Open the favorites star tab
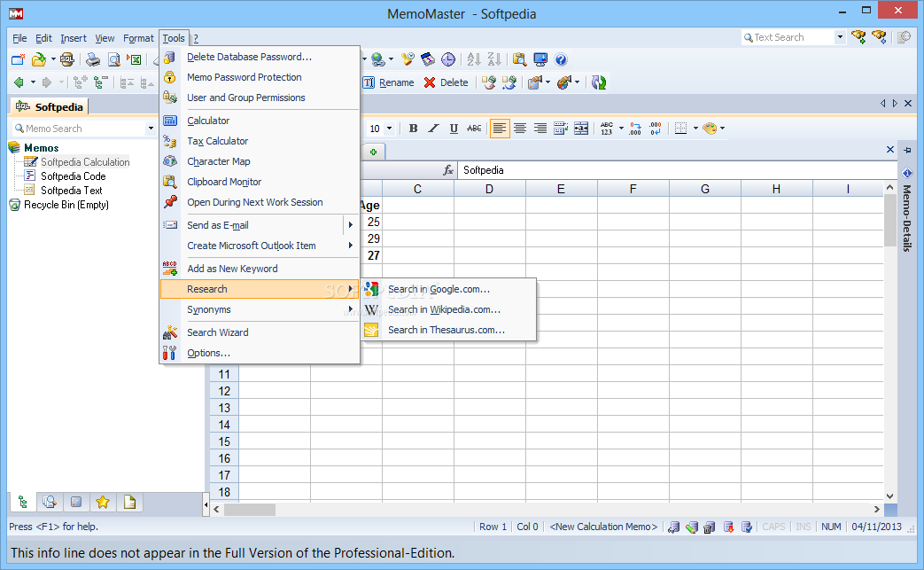This screenshot has width=924, height=570. (x=103, y=503)
